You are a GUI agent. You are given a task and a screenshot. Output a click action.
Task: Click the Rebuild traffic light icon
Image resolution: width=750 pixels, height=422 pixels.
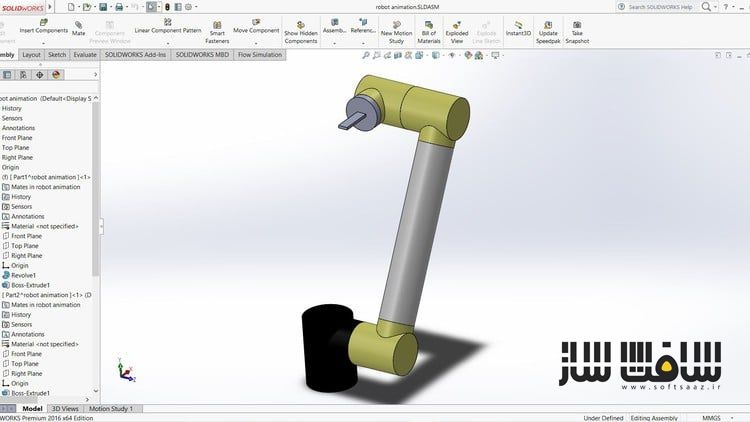tap(167, 7)
